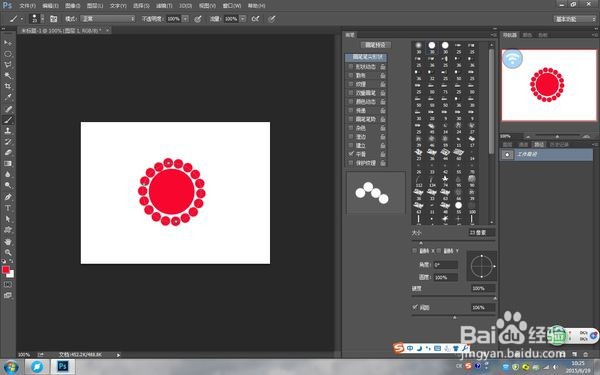The width and height of the screenshot is (600, 375).
Task: Enable Transfer (传递) checkbox
Action: coord(351,111)
